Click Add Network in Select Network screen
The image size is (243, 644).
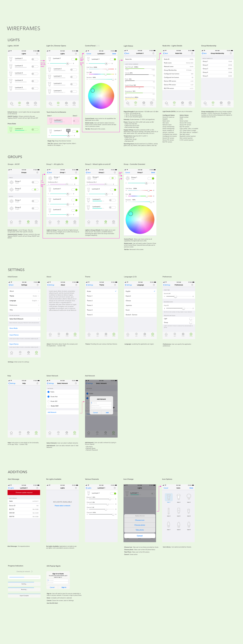[x=52, y=412]
